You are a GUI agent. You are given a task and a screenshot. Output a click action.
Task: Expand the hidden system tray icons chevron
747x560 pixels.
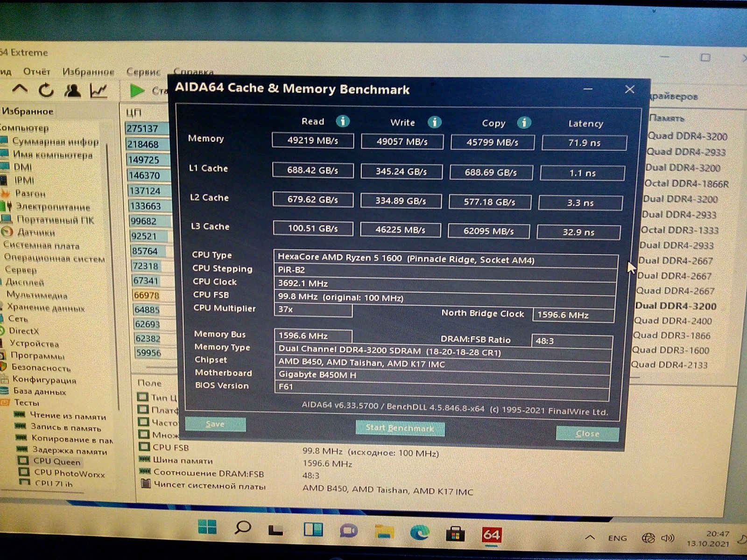[590, 538]
